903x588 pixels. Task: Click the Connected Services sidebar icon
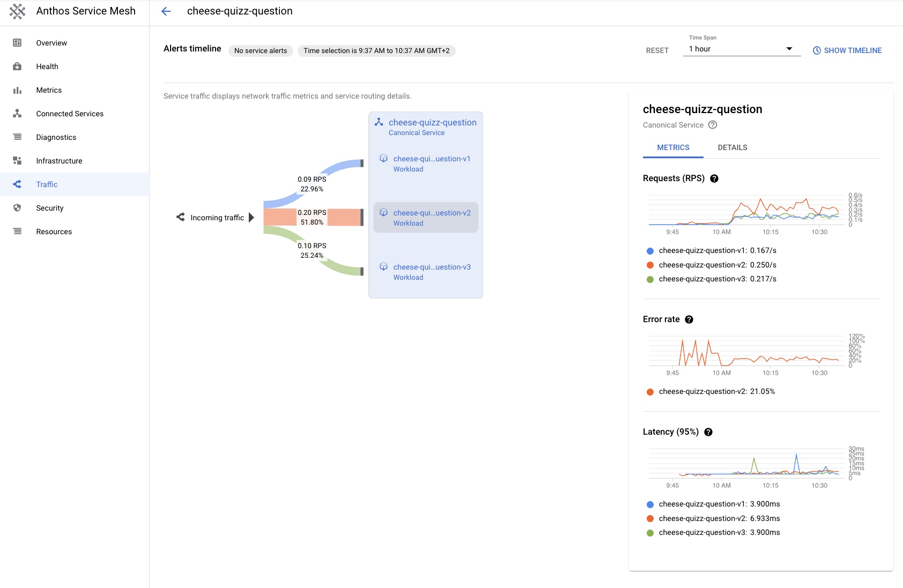[x=17, y=114]
